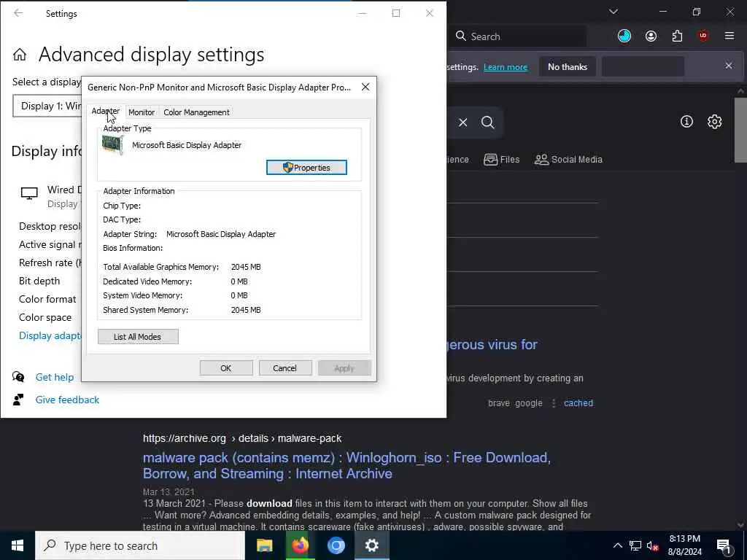This screenshot has height=560, width=747.
Task: Open Get help link in Settings
Action: (55, 377)
